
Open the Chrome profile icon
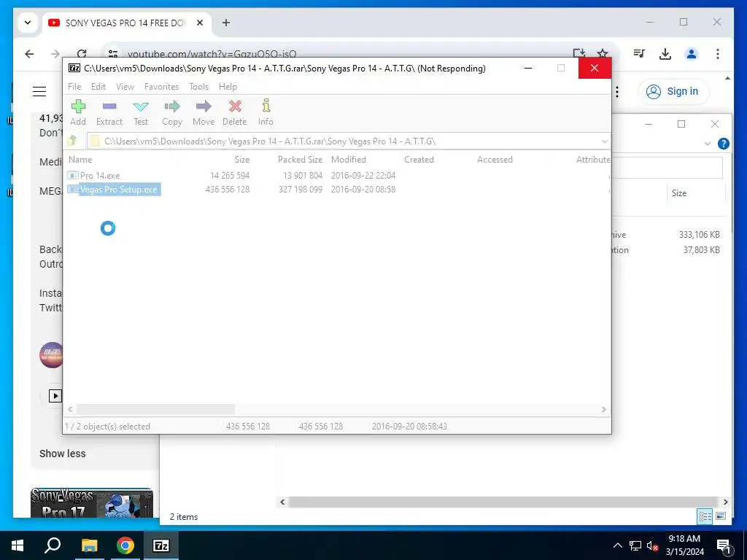[x=692, y=54]
